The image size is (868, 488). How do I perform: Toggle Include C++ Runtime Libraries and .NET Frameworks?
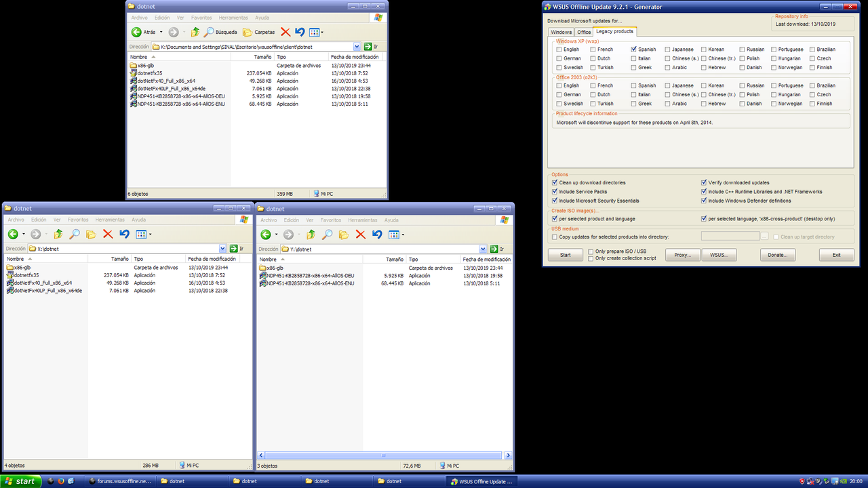pyautogui.click(x=704, y=192)
